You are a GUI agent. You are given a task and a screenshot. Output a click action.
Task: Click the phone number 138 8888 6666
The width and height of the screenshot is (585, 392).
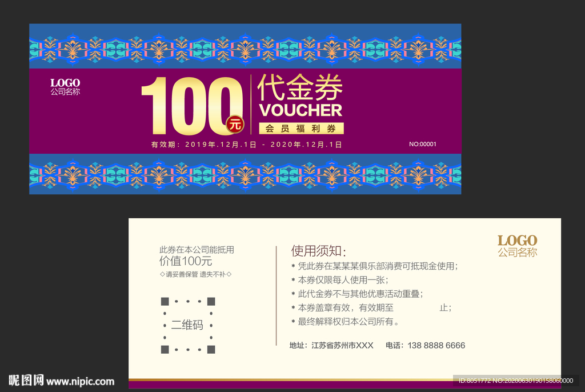(436, 345)
